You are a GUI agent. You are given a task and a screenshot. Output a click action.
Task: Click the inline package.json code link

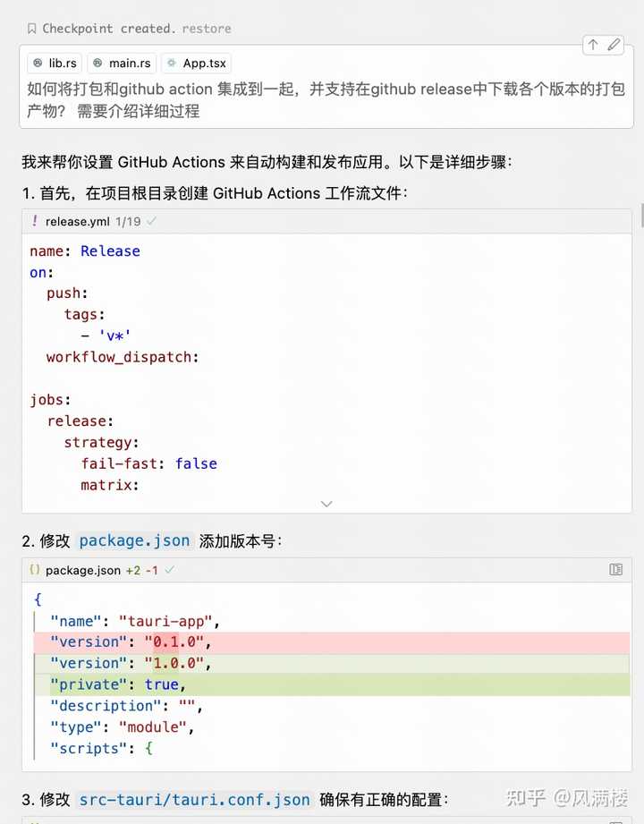[x=134, y=540]
